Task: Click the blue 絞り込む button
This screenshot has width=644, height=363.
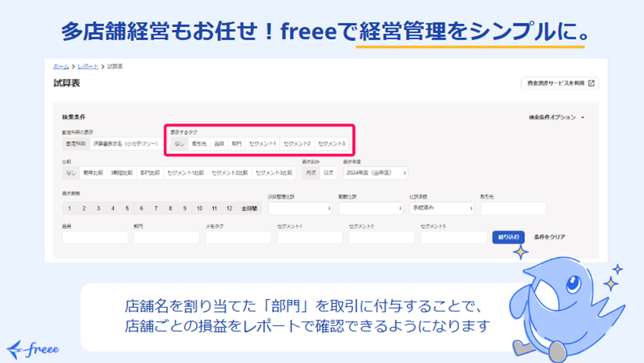Action: coord(508,237)
